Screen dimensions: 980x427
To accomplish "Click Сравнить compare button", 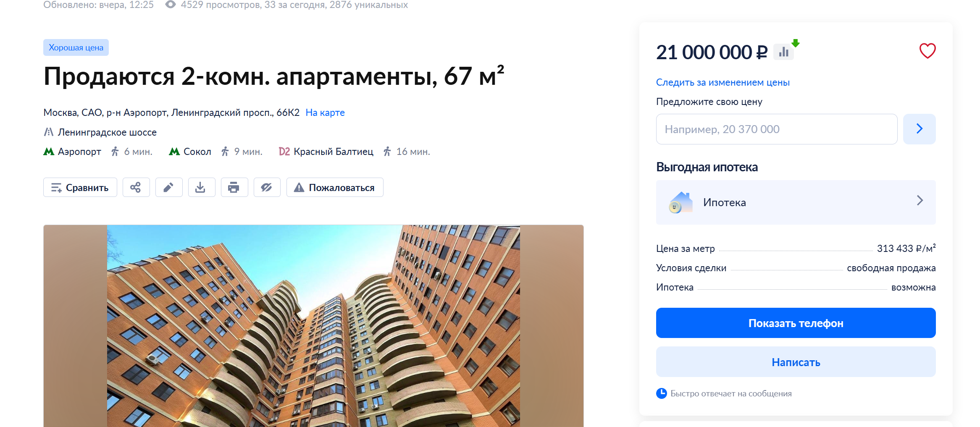I will pyautogui.click(x=80, y=187).
